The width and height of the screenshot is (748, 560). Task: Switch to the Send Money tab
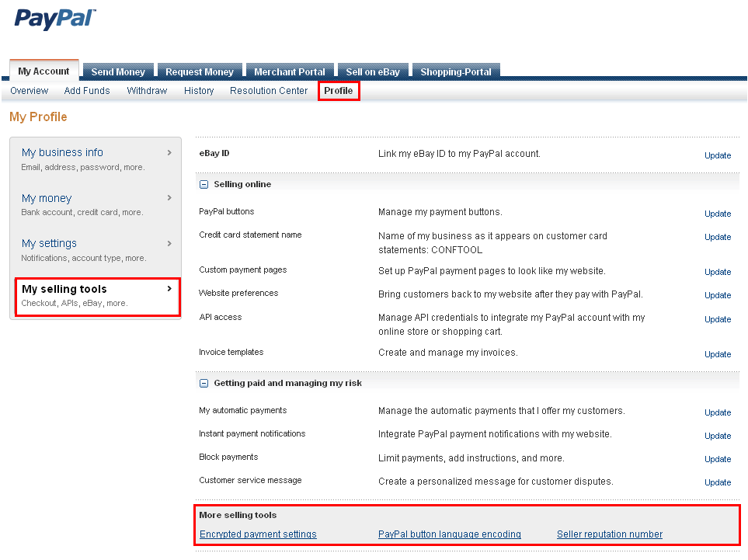tap(118, 71)
